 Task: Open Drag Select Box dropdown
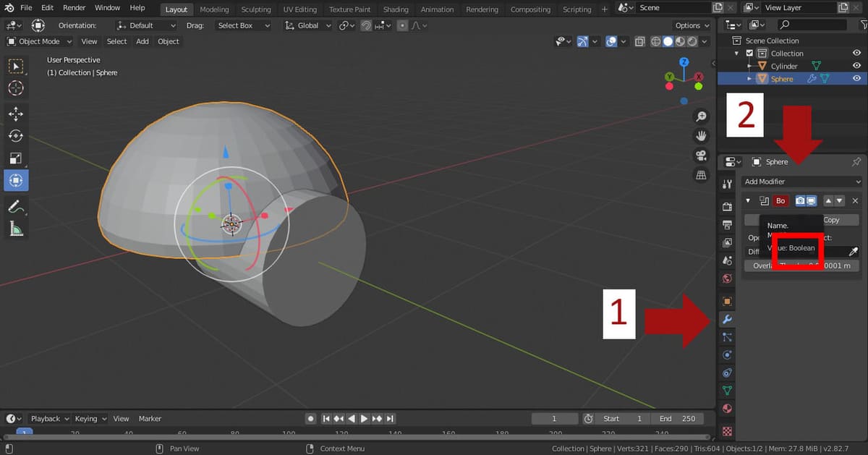pyautogui.click(x=243, y=25)
